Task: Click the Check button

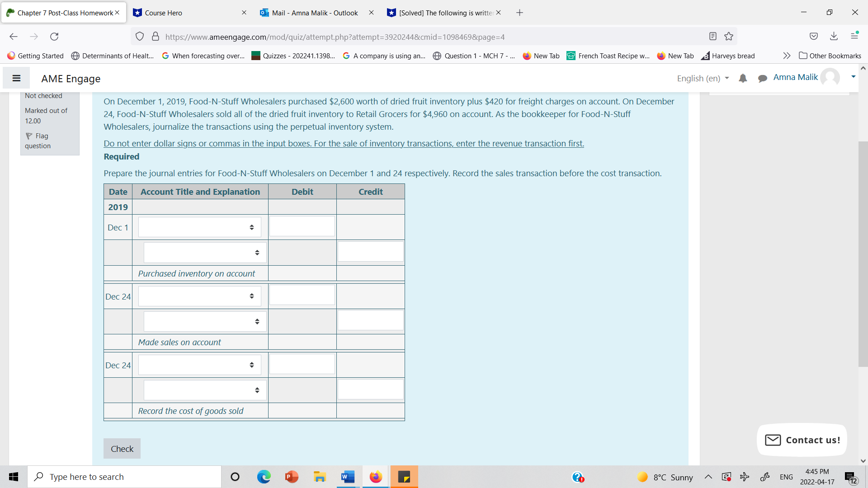Action: 122,448
